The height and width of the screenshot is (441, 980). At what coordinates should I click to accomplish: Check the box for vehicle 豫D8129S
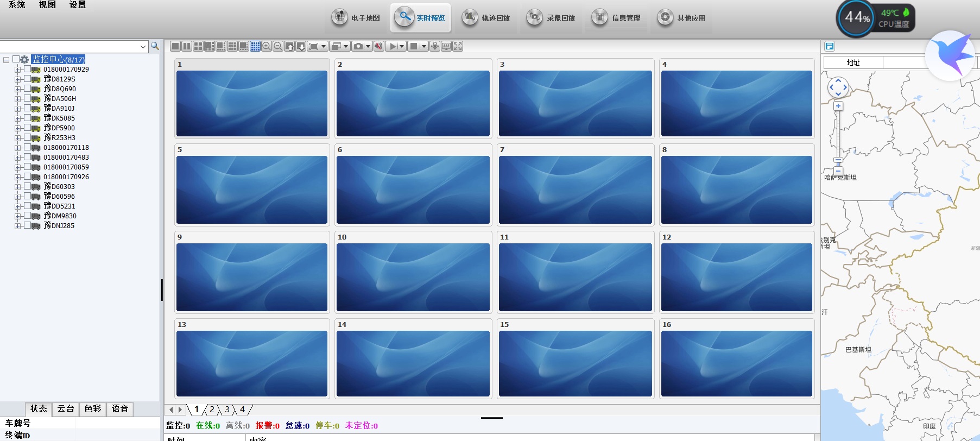(27, 79)
